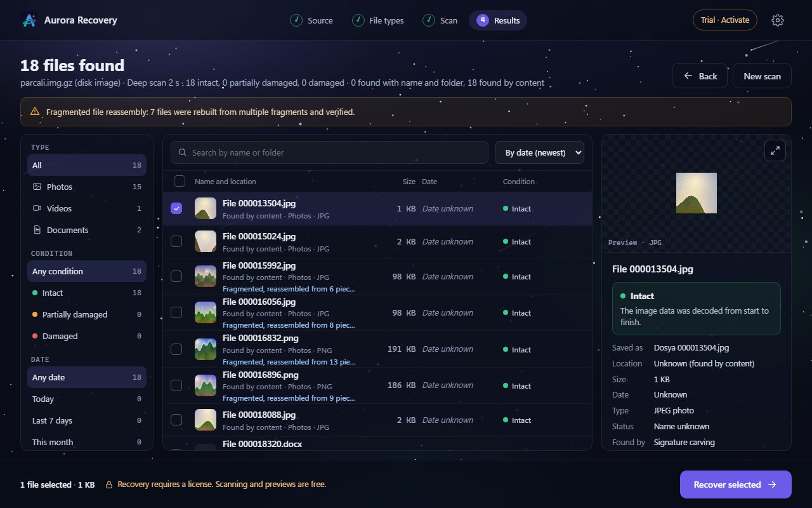Tick the checkbox for File 000015992.jpg
The width and height of the screenshot is (812, 508).
point(176,276)
